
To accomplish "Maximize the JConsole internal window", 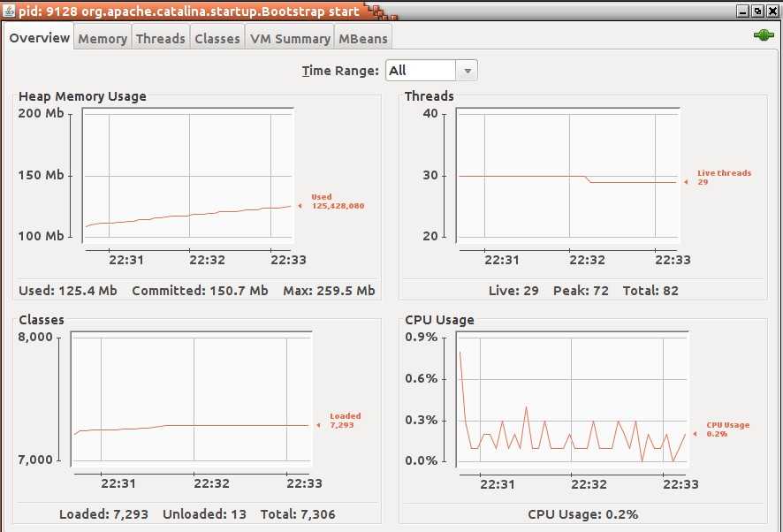I will 757,11.
